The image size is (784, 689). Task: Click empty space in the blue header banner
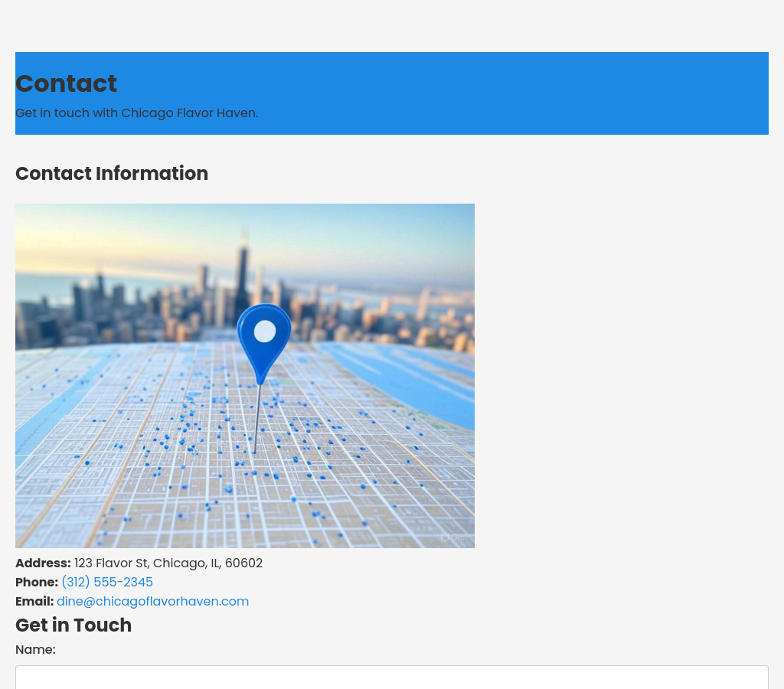[536, 92]
